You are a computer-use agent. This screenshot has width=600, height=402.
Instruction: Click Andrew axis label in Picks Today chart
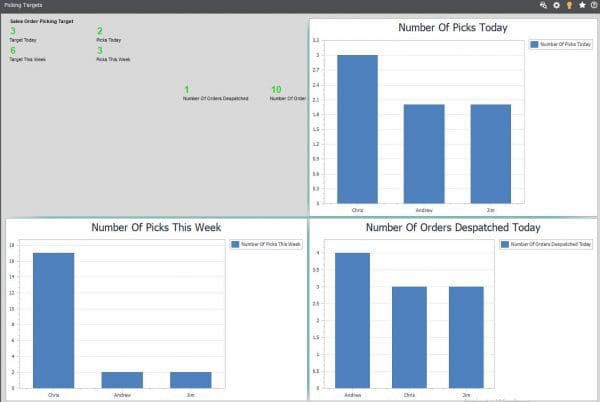(424, 210)
